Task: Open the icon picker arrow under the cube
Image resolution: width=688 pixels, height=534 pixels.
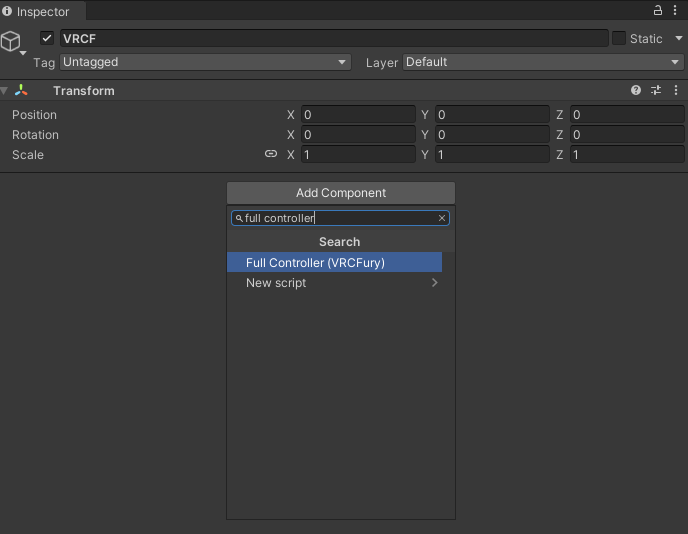Action: [x=23, y=53]
